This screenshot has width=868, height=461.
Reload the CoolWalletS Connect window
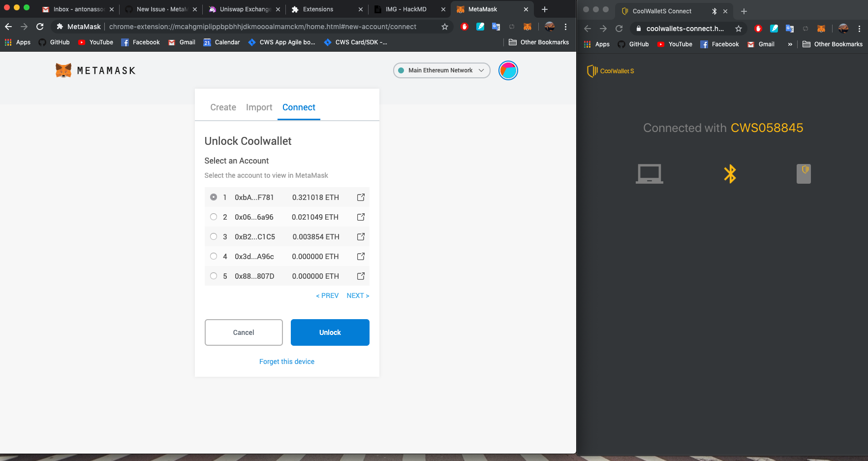coord(619,29)
